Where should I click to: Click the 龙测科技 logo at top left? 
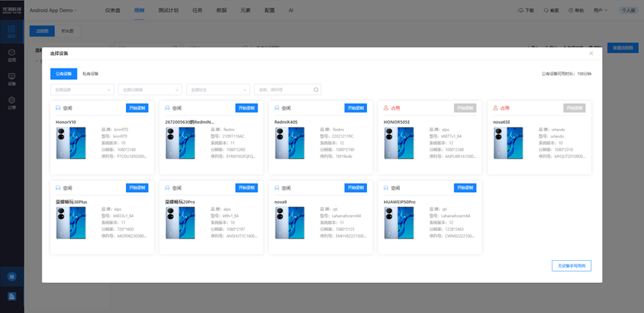(x=12, y=10)
